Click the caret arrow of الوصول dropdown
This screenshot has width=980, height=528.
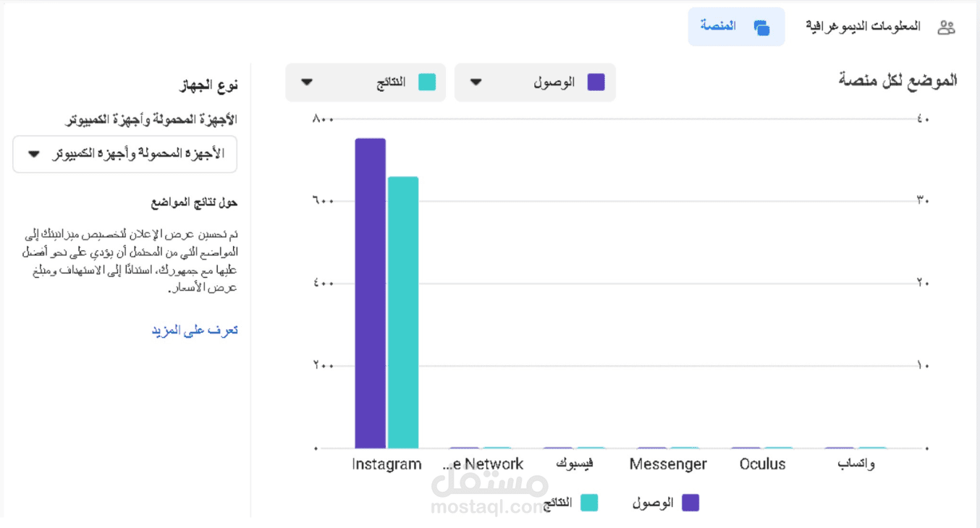(x=476, y=82)
